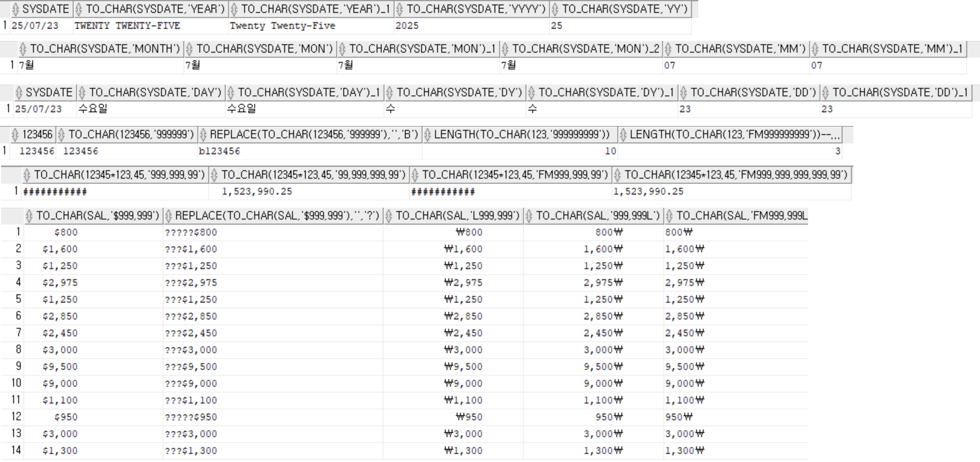Click sort icon beside TO_CHAR(SAL,'$999,999') header
980x462 pixels.
(x=29, y=216)
